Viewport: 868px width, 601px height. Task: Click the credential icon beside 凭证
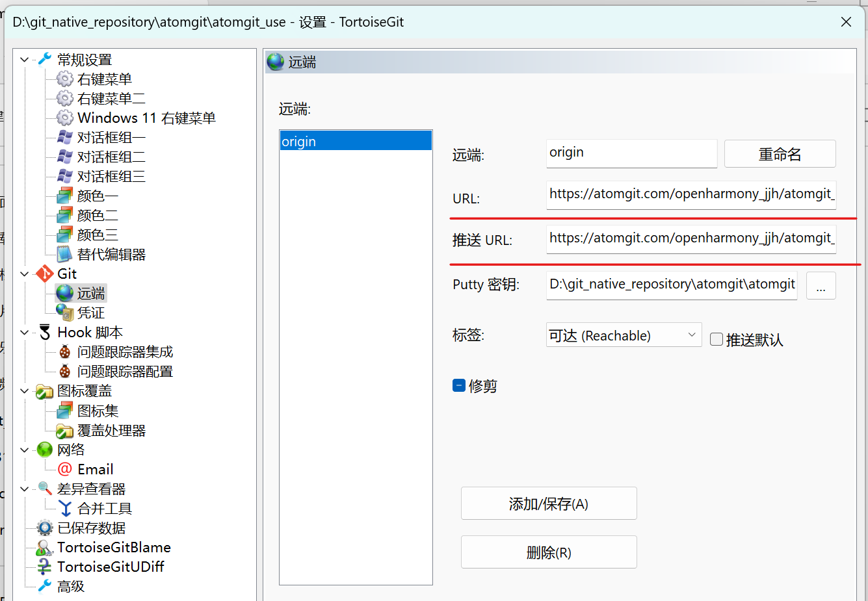point(65,313)
